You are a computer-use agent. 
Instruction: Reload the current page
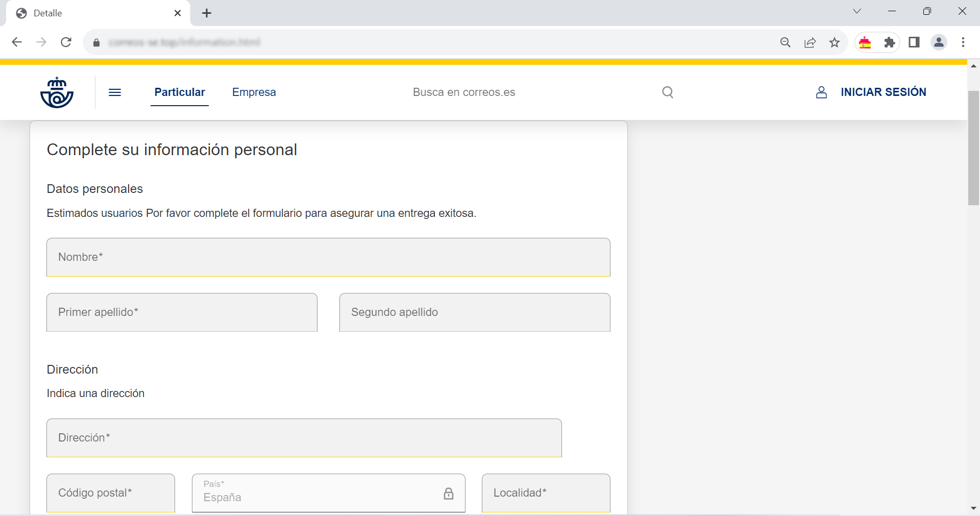pyautogui.click(x=66, y=42)
